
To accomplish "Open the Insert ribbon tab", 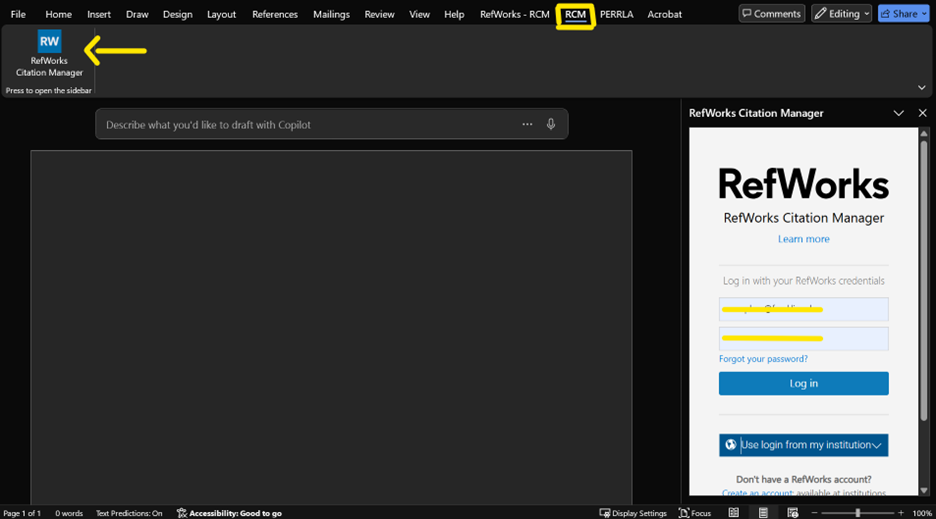I will [98, 14].
